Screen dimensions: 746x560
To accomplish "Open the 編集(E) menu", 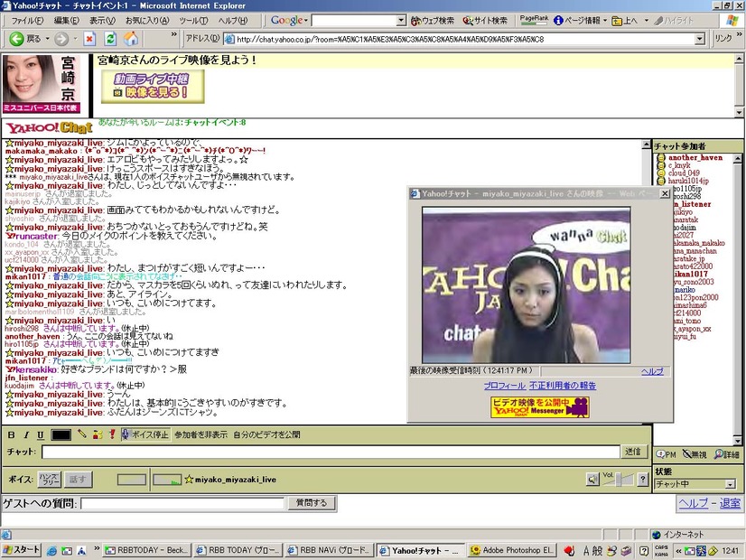I will [x=67, y=21].
